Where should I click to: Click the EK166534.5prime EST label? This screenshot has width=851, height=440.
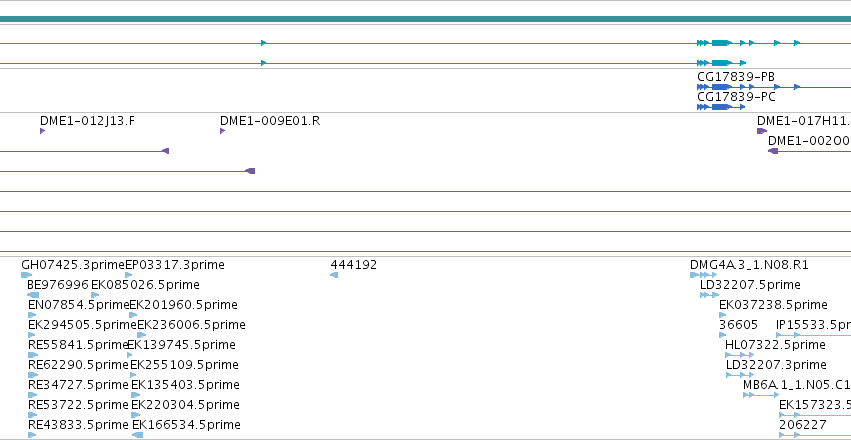(186, 425)
